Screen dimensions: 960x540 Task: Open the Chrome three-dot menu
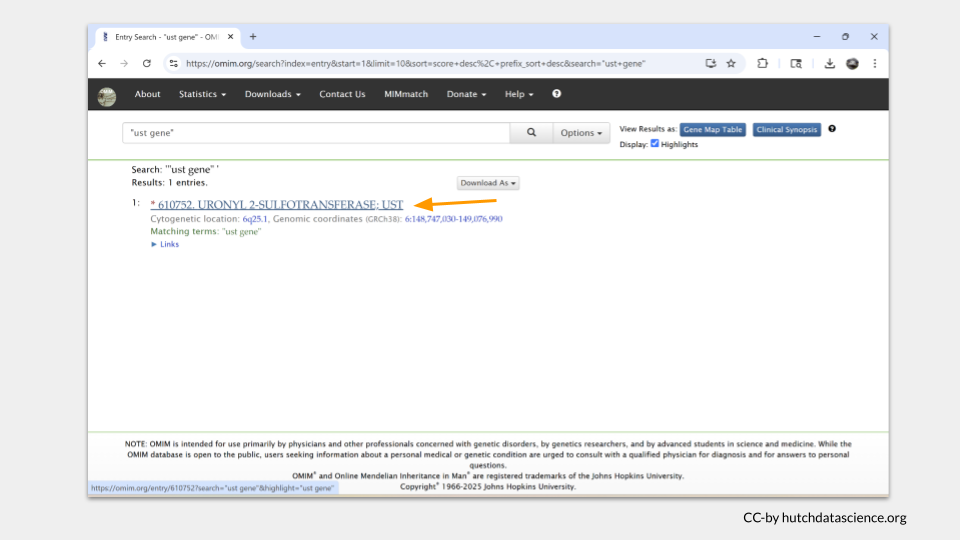(875, 64)
